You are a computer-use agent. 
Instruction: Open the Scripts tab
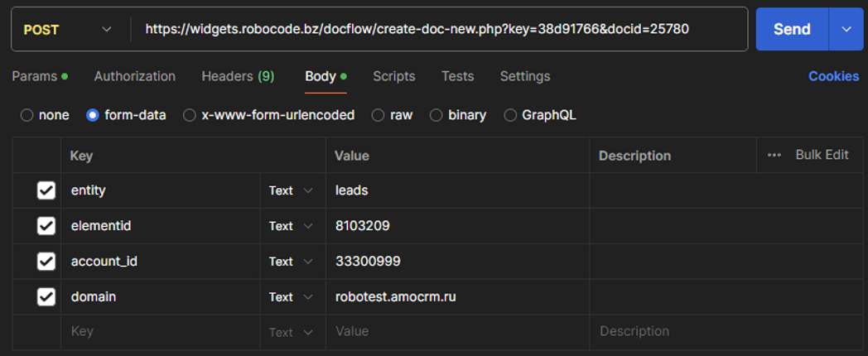394,76
